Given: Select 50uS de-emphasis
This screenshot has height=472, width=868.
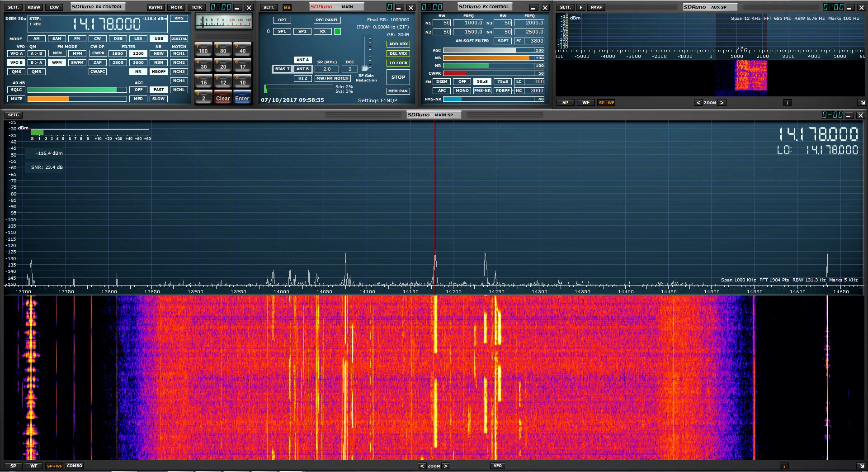Looking at the screenshot, I should click(482, 81).
